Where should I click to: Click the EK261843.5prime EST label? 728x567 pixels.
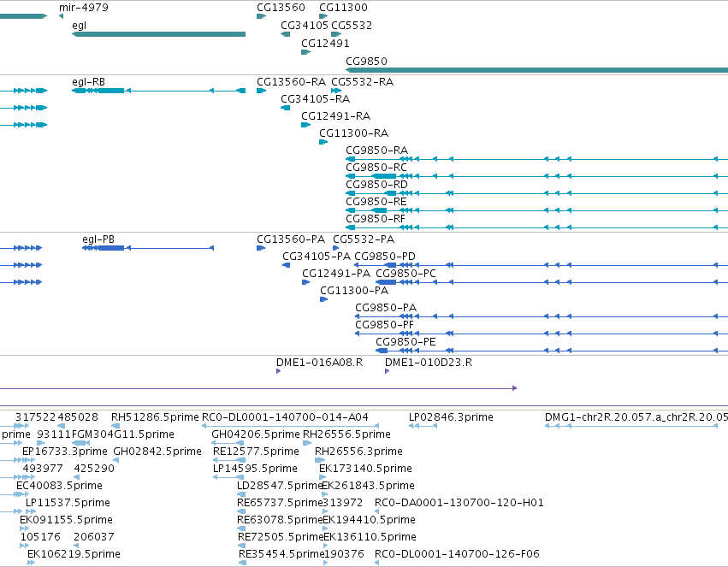[368, 486]
